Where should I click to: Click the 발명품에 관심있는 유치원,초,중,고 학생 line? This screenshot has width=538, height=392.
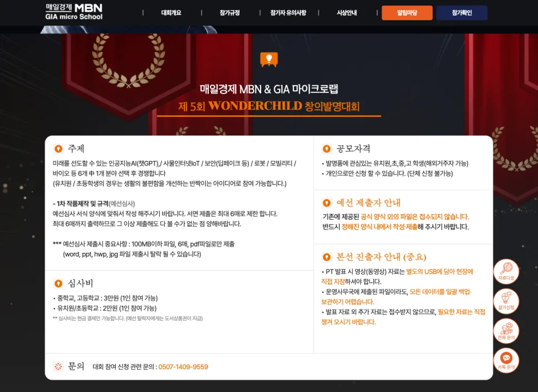pyautogui.click(x=395, y=164)
